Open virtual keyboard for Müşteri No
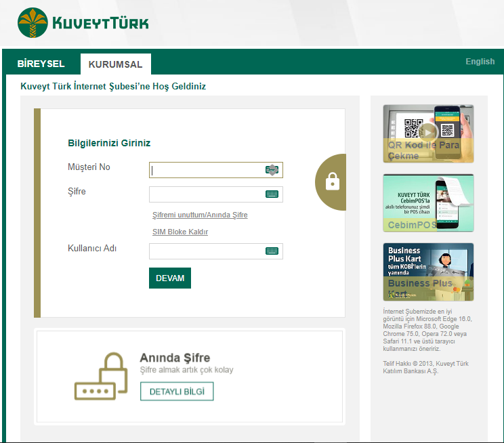The width and height of the screenshot is (504, 443). coord(272,170)
